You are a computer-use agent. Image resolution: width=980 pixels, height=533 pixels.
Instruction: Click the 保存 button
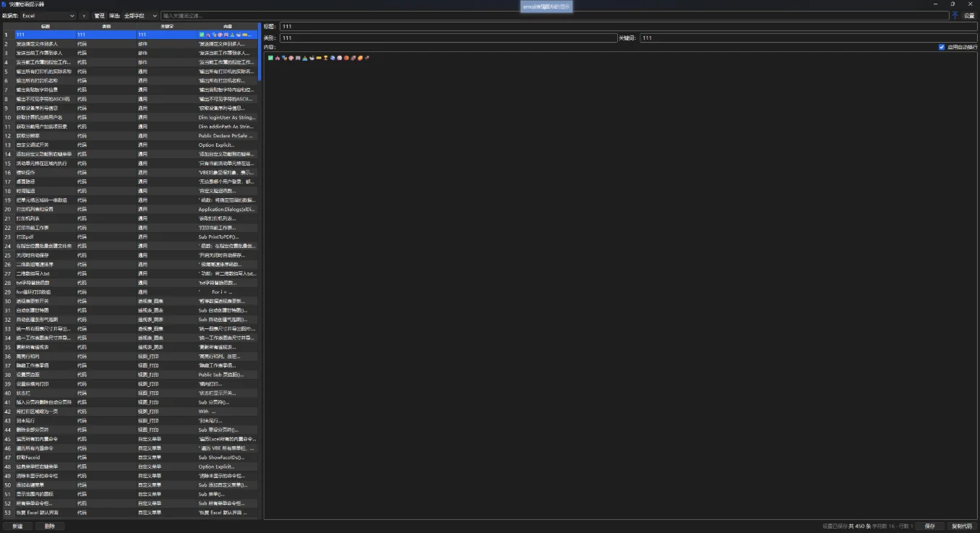[930, 526]
